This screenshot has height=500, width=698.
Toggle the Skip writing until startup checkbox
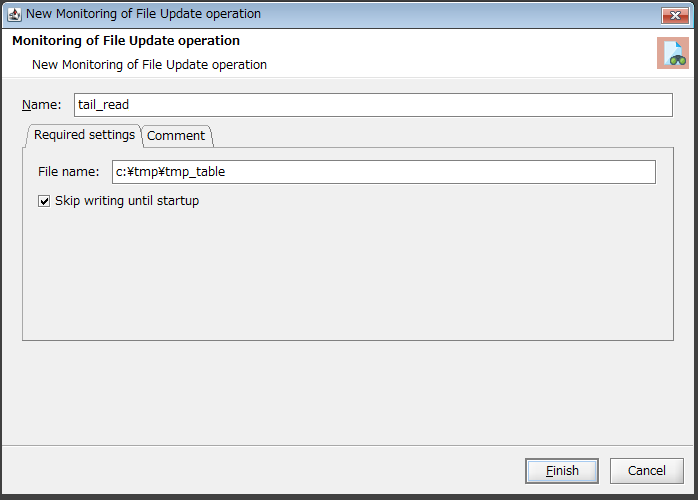tap(44, 201)
